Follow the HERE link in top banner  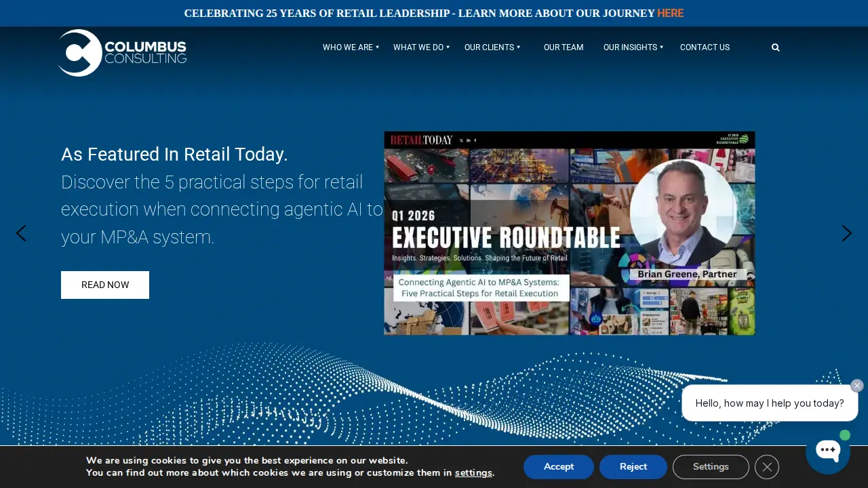[670, 13]
